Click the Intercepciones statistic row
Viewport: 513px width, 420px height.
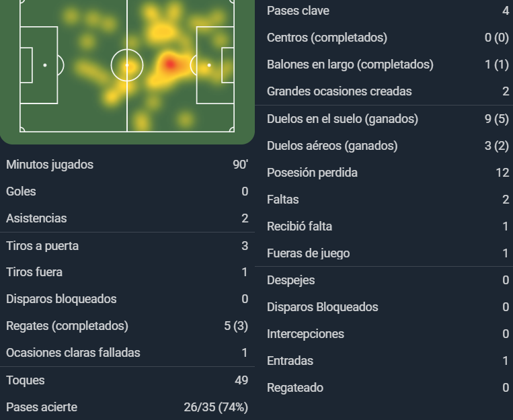(384, 333)
